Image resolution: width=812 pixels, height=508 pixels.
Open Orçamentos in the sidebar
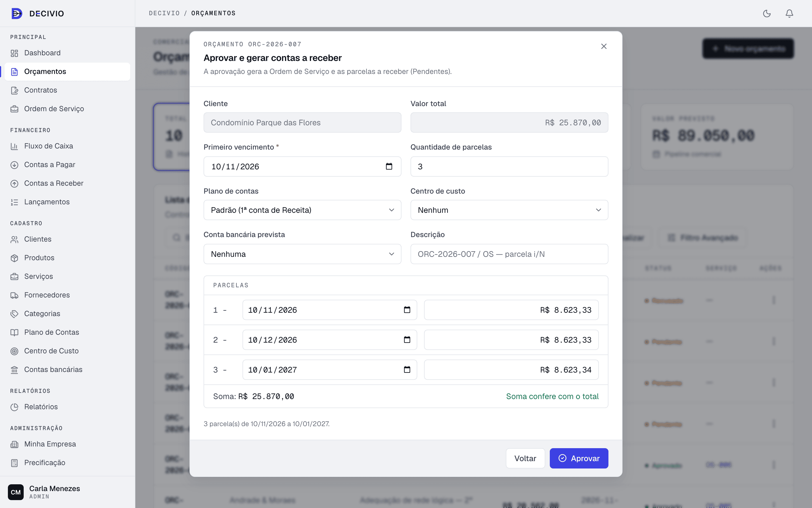point(67,72)
